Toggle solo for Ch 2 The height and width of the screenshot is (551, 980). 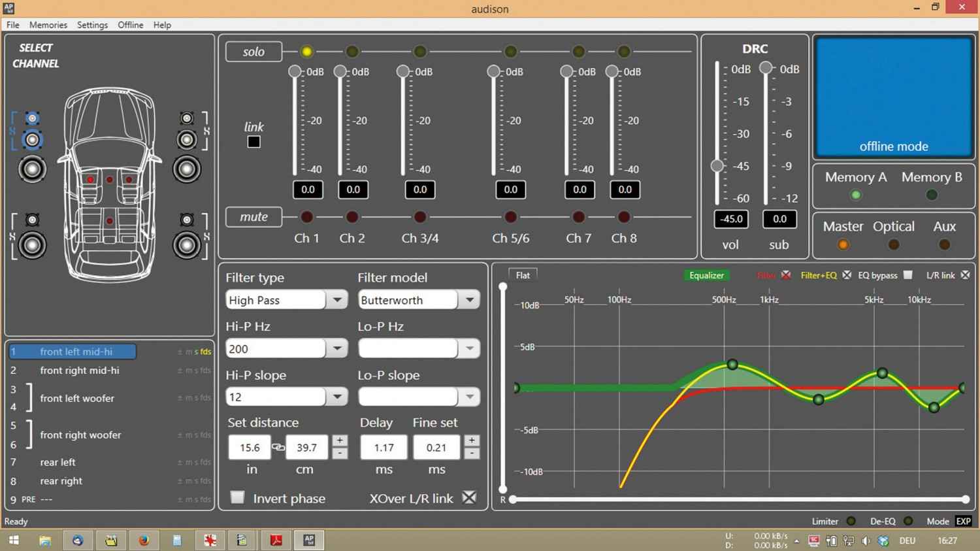tap(352, 52)
